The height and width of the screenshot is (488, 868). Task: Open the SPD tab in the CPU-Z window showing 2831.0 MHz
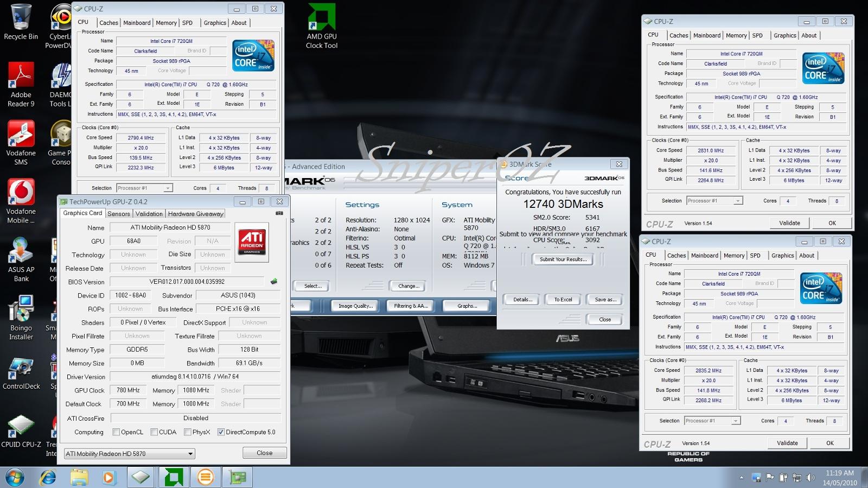[757, 35]
